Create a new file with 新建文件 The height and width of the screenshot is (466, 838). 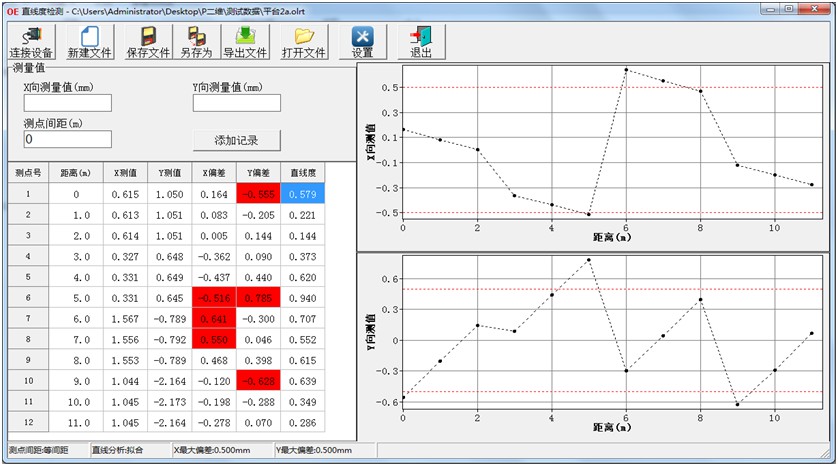(89, 41)
